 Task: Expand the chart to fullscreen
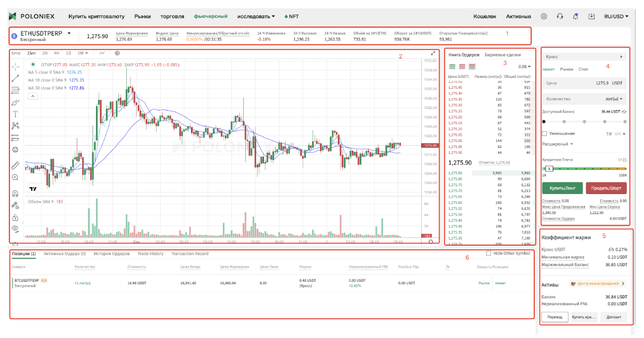coord(433,53)
